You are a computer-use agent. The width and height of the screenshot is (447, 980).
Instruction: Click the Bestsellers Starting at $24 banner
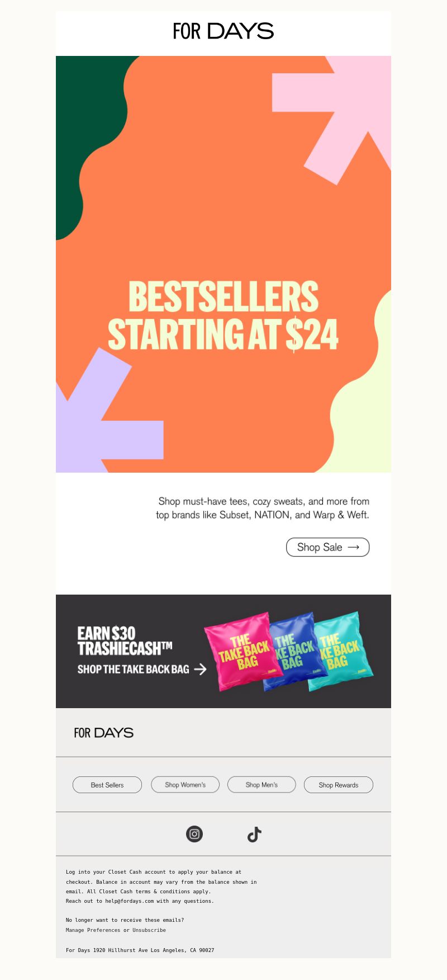pos(223,264)
